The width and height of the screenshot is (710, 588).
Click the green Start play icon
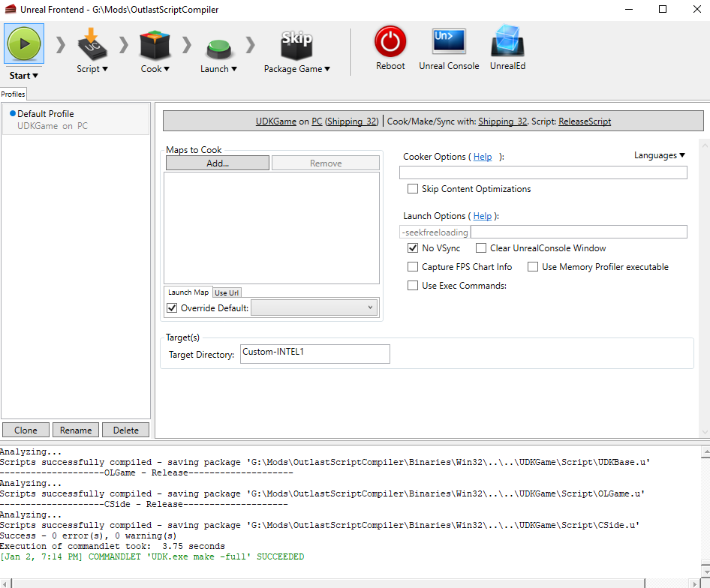click(x=24, y=43)
